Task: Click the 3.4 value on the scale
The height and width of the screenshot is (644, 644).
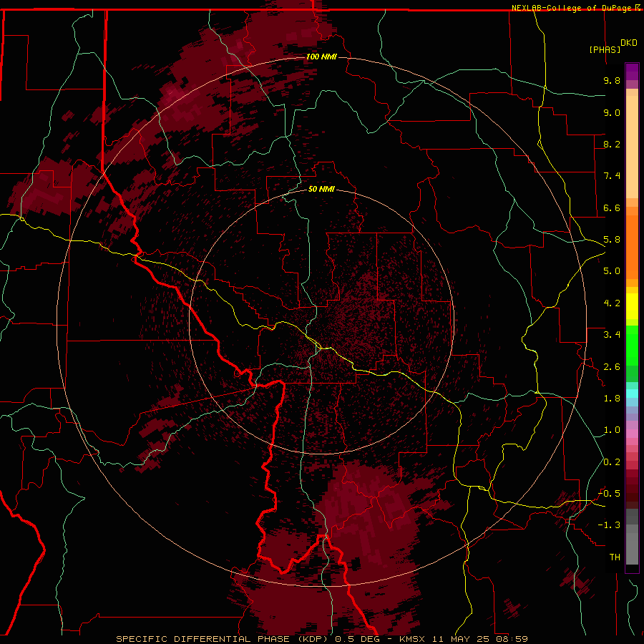Action: tap(612, 335)
